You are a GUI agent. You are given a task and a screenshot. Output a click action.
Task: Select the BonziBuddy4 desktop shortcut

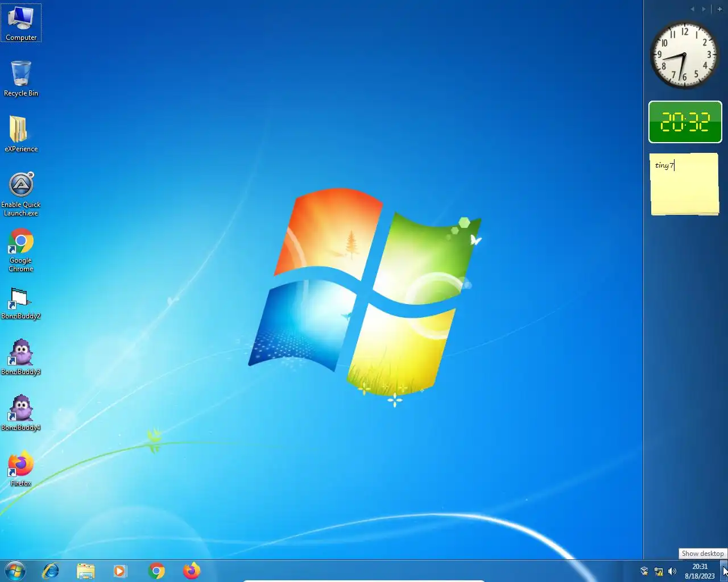pos(21,413)
